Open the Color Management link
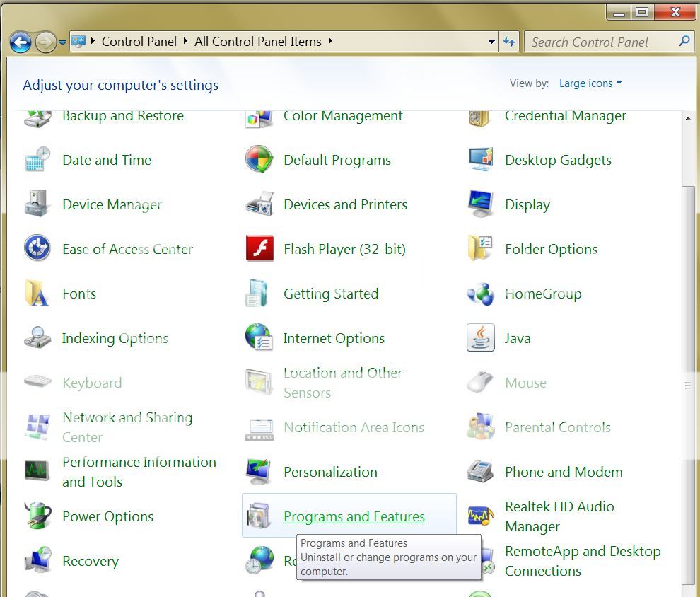Image resolution: width=700 pixels, height=597 pixels. [343, 115]
